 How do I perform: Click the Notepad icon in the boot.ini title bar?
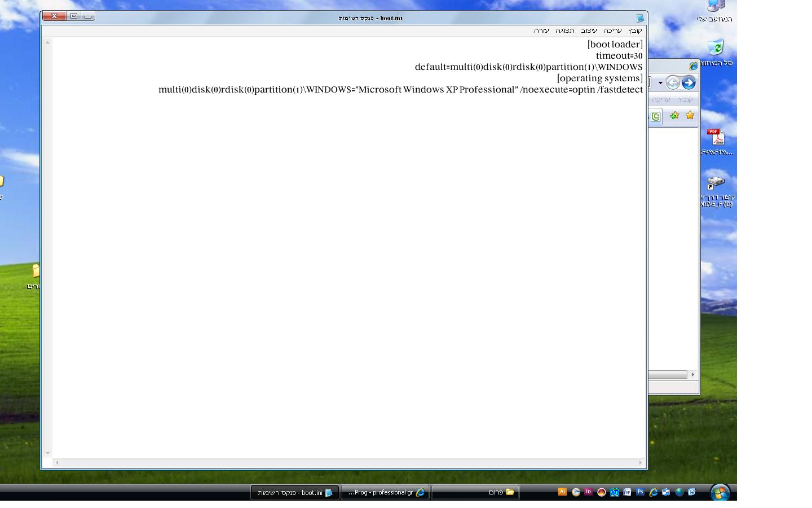point(640,18)
